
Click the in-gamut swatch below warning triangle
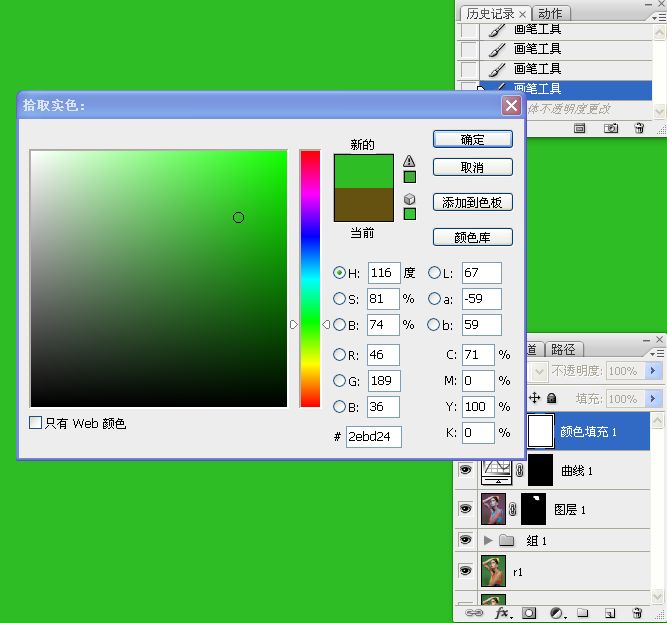coord(410,177)
